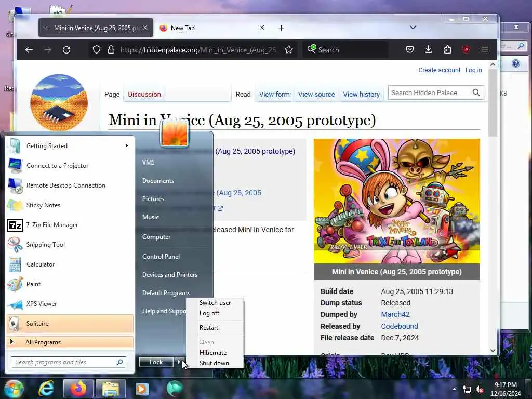The height and width of the screenshot is (399, 532).
Task: Open a new tab with the plus button
Action: click(281, 28)
